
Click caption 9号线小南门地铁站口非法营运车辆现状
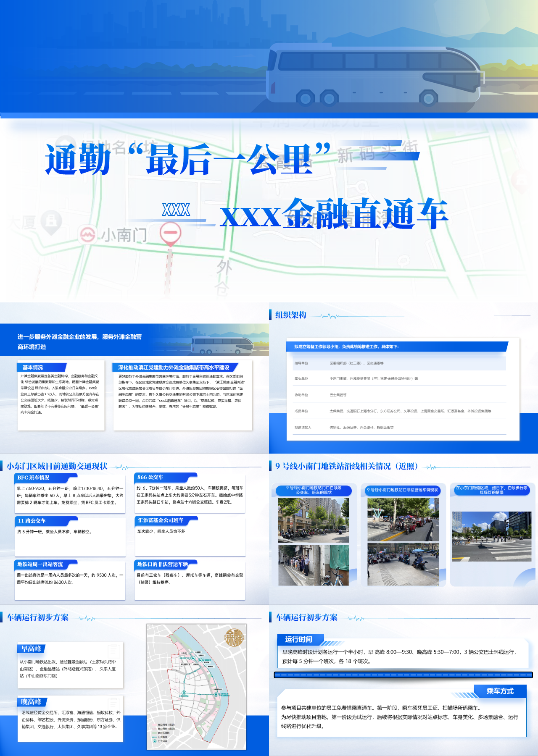[402, 490]
